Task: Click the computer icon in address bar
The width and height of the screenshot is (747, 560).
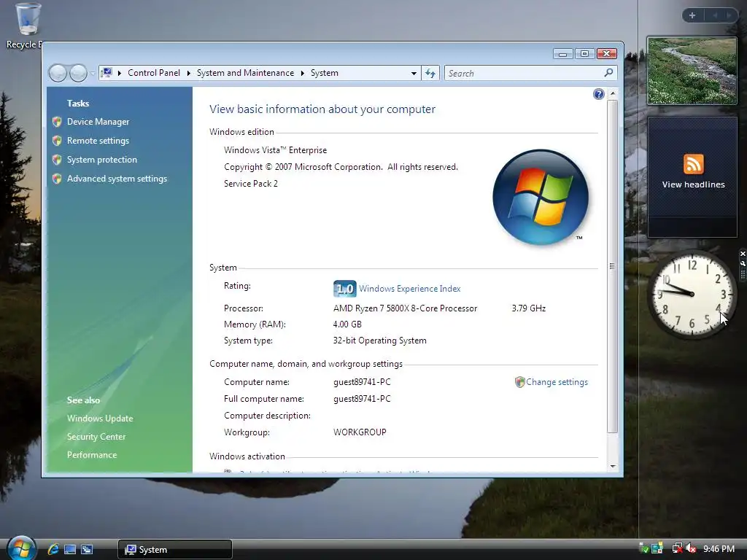Action: point(107,73)
